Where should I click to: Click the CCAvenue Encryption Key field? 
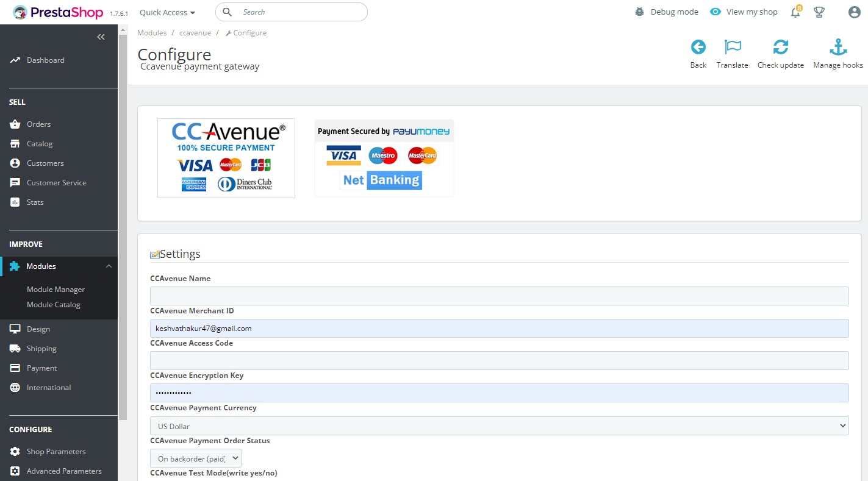[x=500, y=393]
